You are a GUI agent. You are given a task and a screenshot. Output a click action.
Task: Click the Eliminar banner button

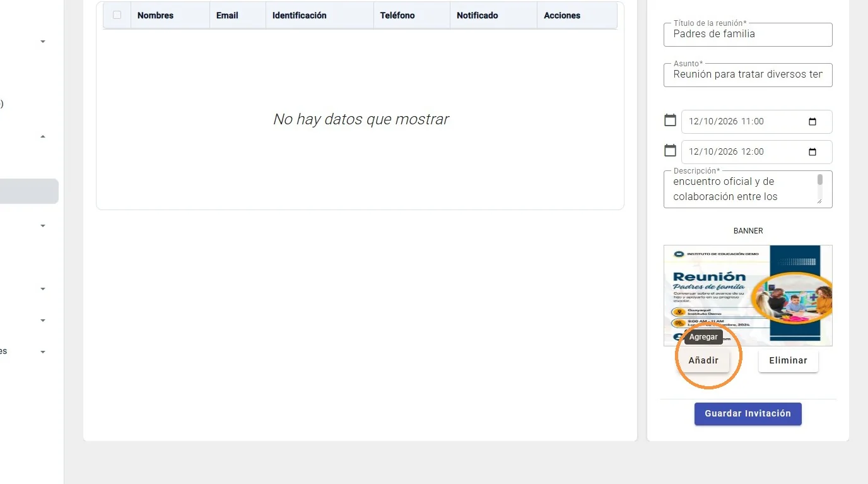(x=789, y=360)
